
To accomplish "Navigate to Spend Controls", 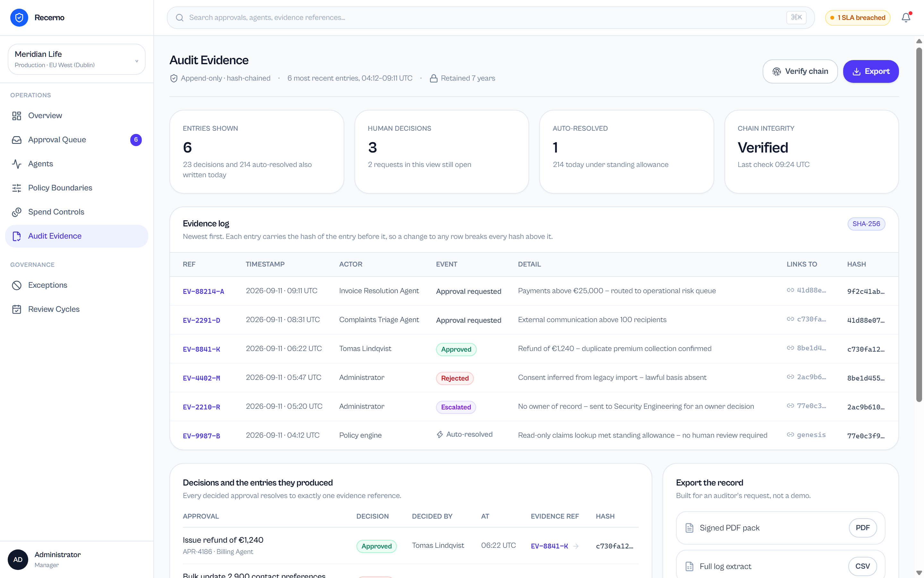I will 76,212.
